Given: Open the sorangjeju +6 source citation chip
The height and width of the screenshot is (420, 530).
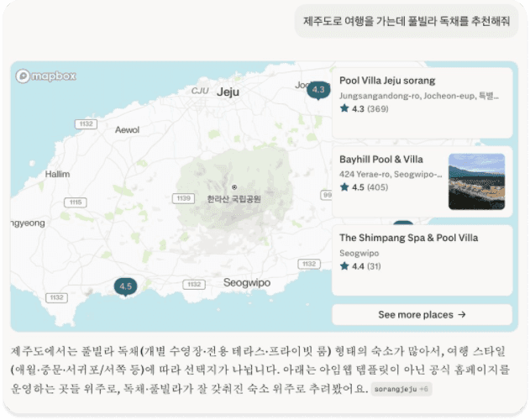Looking at the screenshot, I should 401,389.
